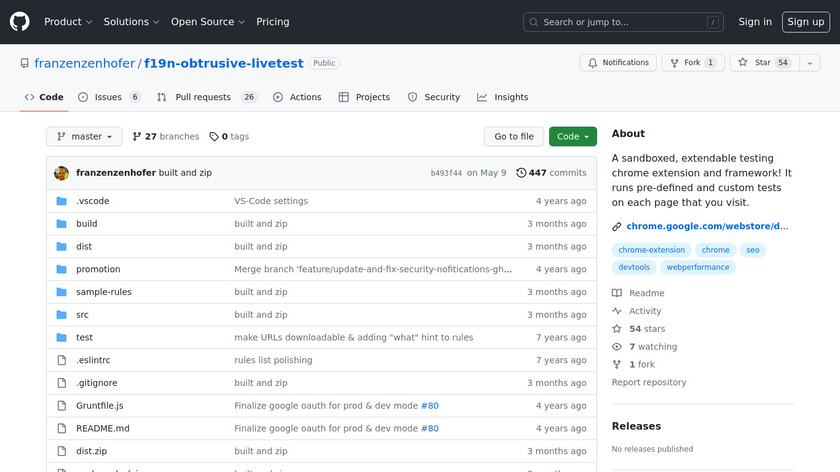
Task: Click the branches icon showing 27 branches
Action: click(x=138, y=137)
